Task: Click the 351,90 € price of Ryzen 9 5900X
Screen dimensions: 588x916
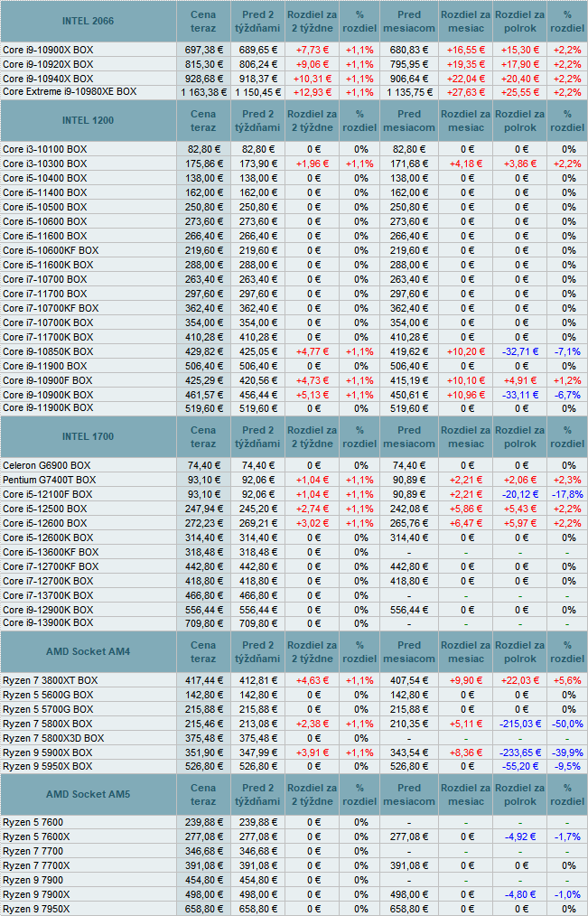Action: [x=203, y=753]
